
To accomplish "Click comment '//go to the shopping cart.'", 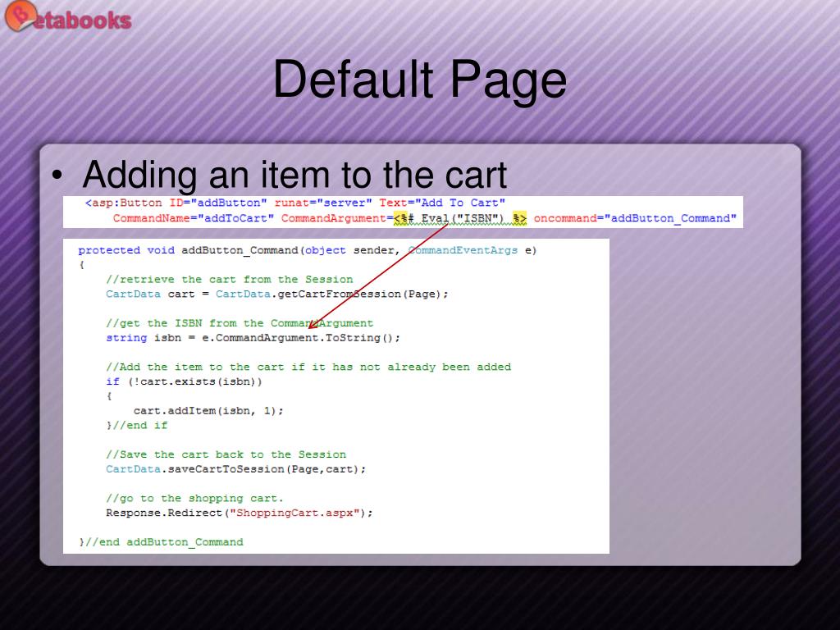I will [194, 498].
